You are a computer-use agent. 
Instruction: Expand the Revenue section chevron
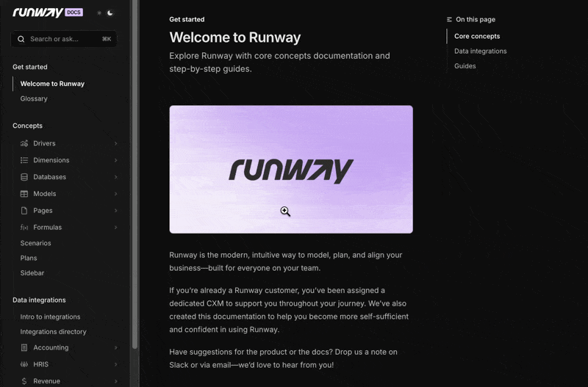[115, 381]
